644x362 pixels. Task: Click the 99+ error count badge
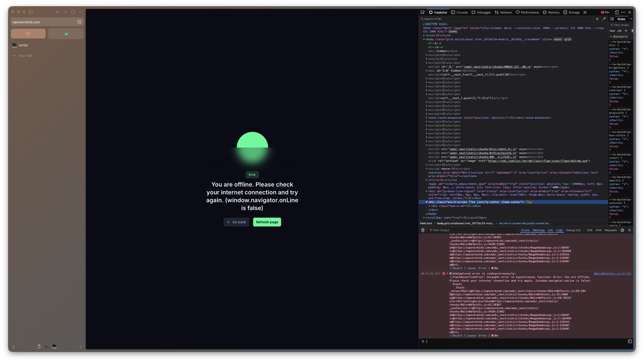605,12
